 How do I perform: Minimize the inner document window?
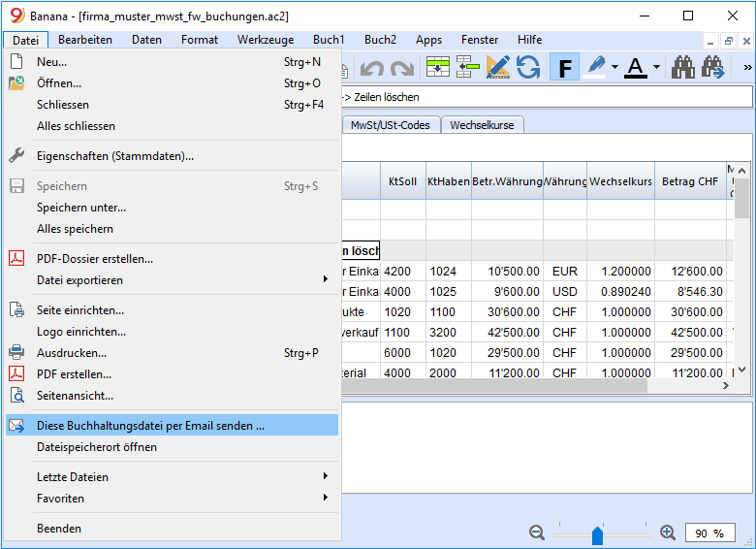(710, 42)
